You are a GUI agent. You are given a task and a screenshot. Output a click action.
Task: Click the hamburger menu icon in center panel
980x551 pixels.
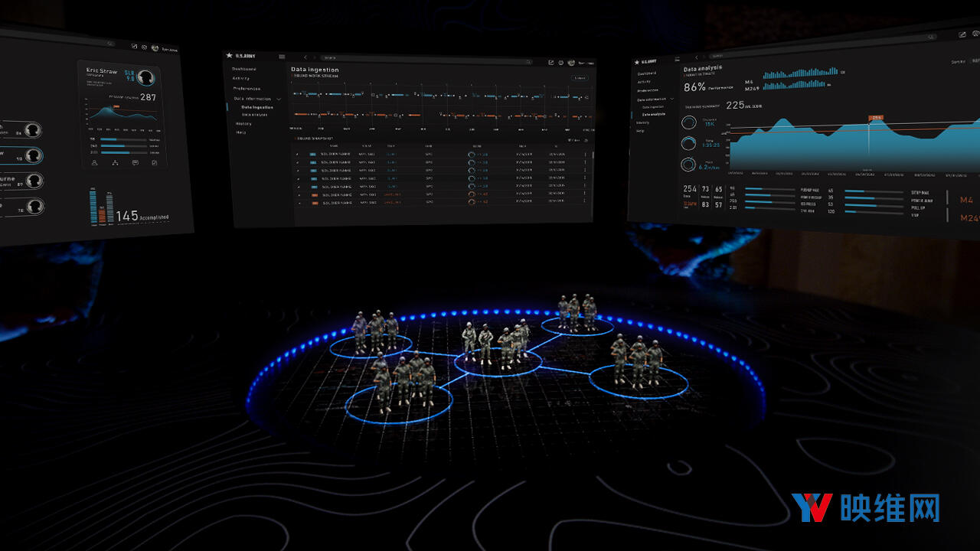pyautogui.click(x=282, y=57)
